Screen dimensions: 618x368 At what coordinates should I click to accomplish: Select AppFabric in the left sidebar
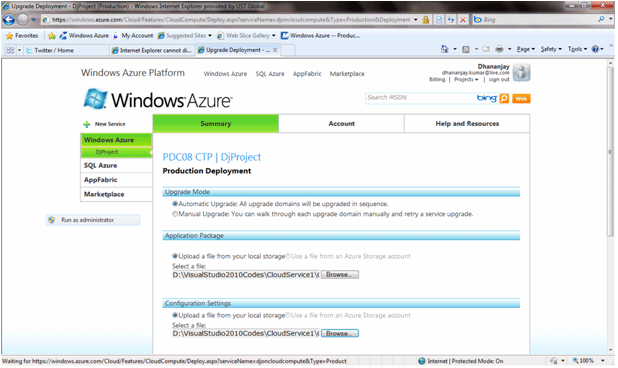point(116,180)
